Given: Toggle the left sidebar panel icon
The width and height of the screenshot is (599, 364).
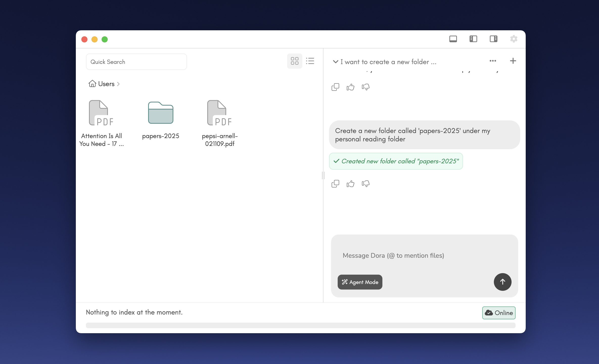Looking at the screenshot, I should point(473,39).
